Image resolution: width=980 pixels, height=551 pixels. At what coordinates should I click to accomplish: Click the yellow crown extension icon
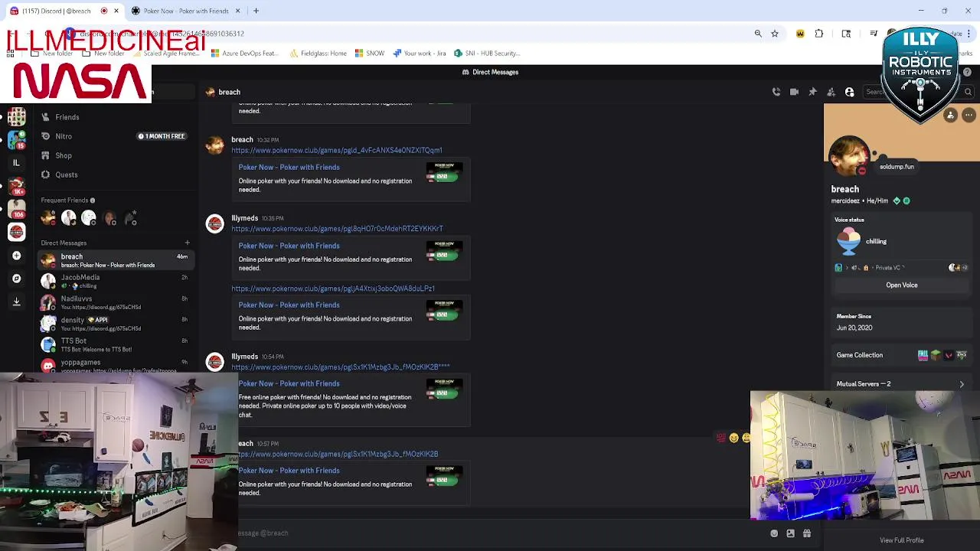click(x=800, y=34)
